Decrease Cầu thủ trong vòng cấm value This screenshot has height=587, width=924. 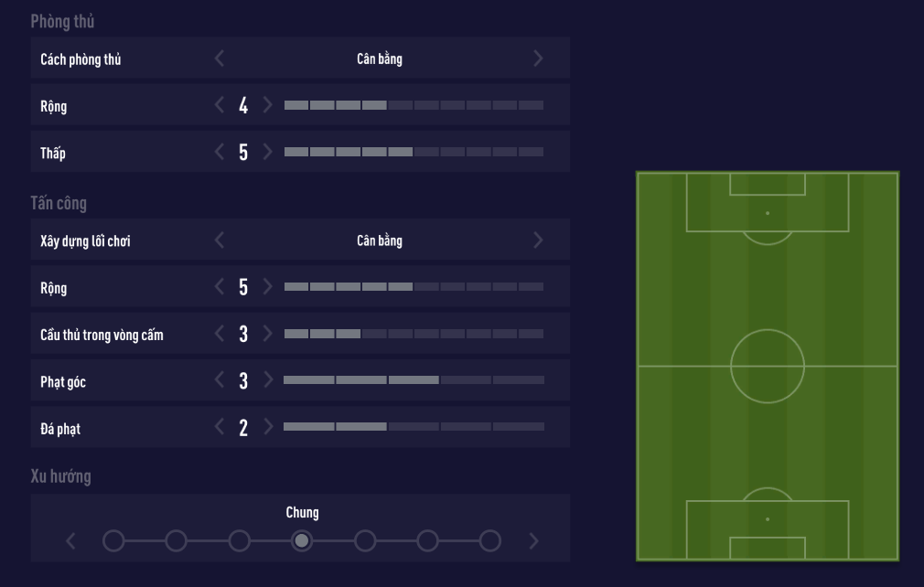tap(220, 334)
